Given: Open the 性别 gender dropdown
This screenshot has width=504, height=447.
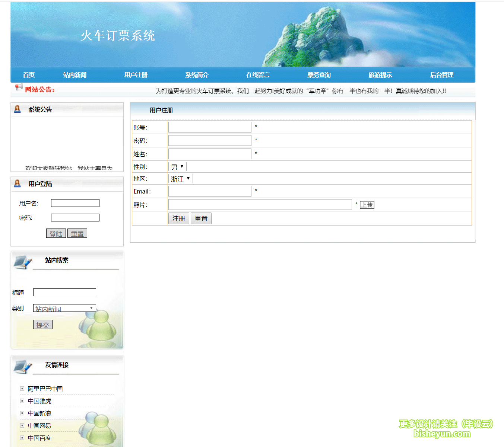Looking at the screenshot, I should point(177,166).
